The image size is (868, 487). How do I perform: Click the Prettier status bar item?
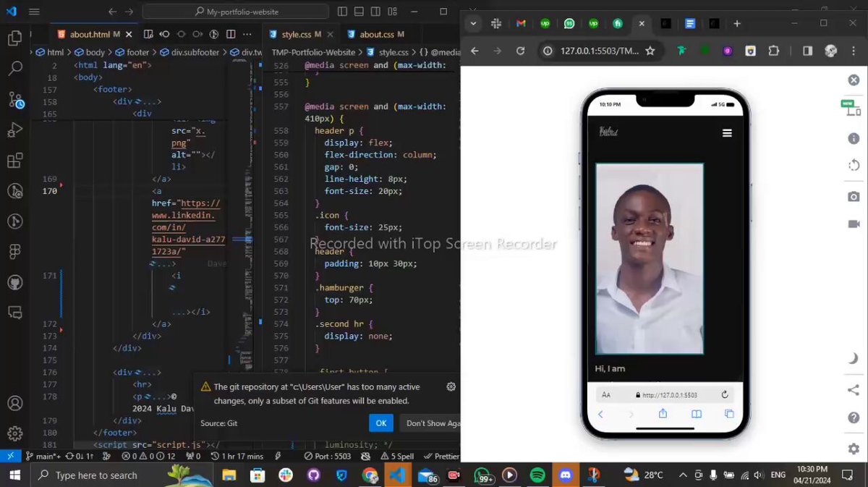click(441, 456)
